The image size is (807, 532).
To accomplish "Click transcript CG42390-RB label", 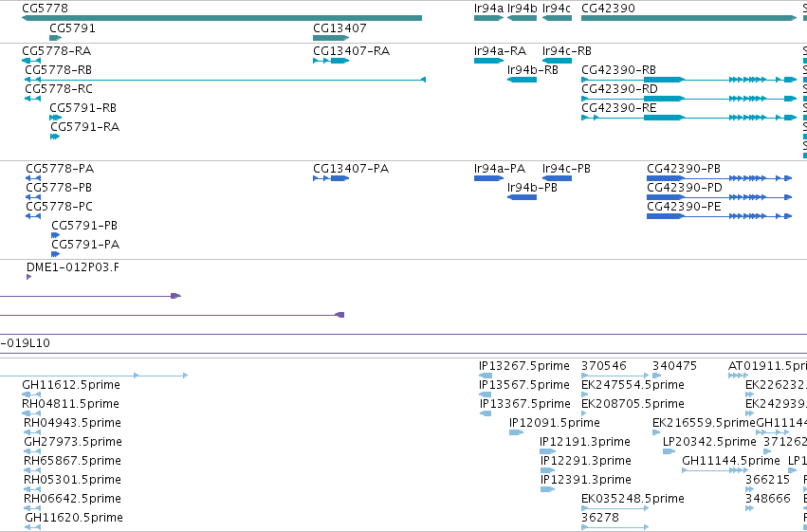I will (x=618, y=70).
